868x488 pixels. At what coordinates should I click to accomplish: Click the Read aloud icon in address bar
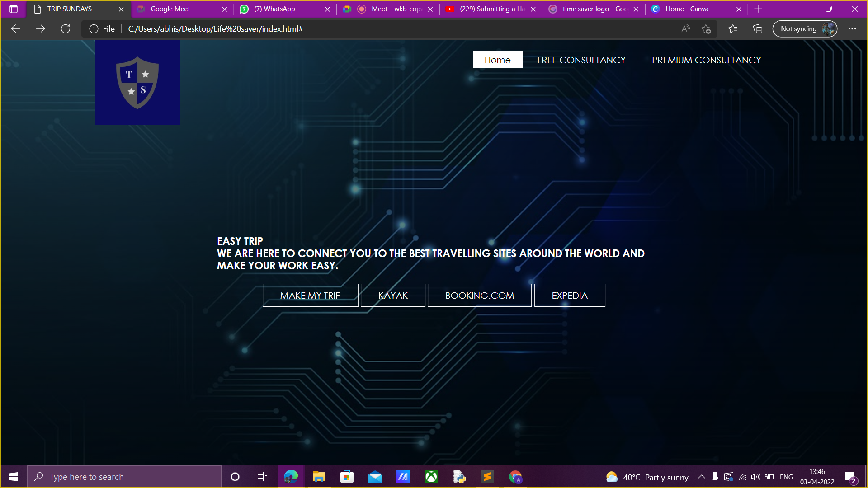click(x=685, y=29)
